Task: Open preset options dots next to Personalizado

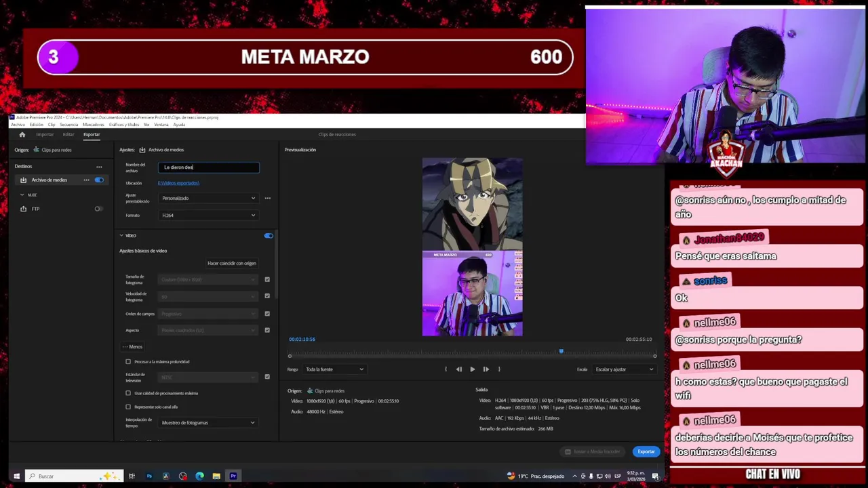Action: (267, 198)
